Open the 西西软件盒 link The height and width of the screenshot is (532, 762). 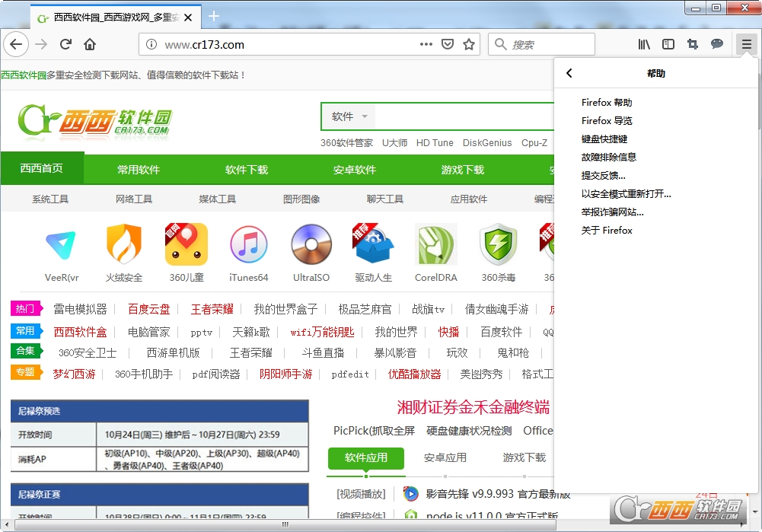click(80, 332)
